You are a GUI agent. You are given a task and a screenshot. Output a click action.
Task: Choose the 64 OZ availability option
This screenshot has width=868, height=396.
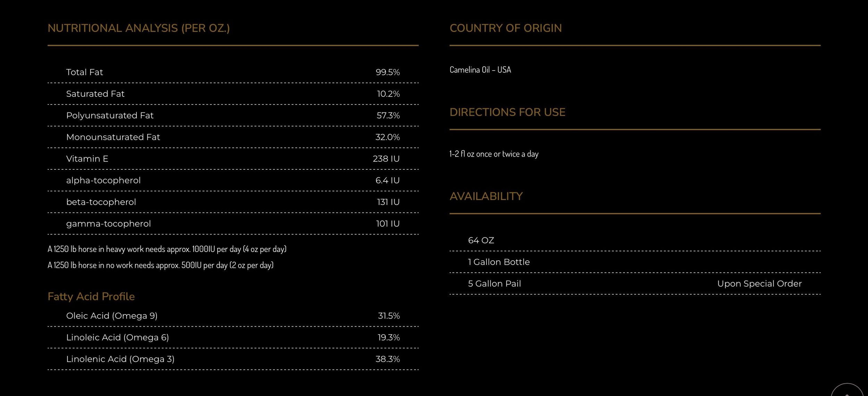[x=481, y=241]
